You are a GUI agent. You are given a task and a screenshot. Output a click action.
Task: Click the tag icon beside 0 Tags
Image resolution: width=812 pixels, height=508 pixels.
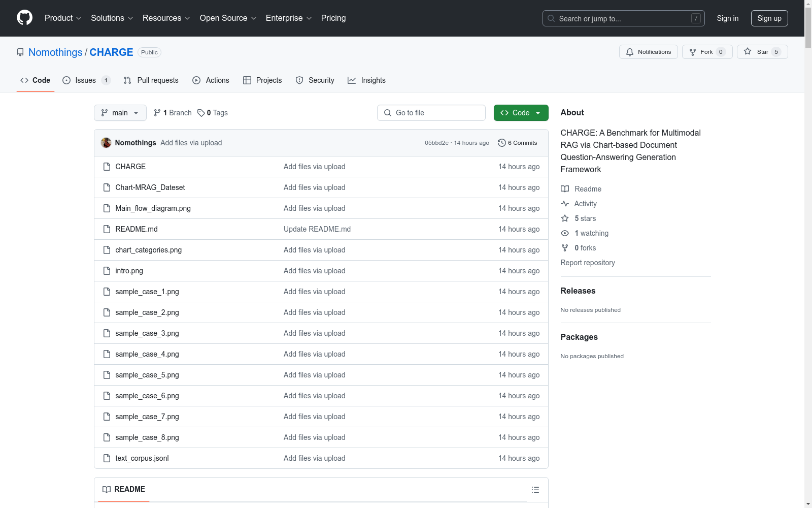(x=201, y=113)
